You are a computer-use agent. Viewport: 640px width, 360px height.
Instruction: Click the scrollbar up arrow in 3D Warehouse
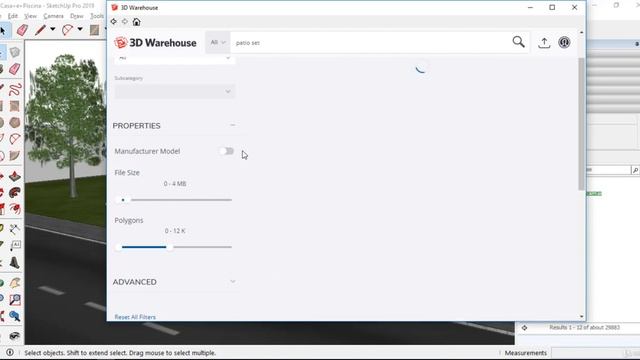pos(582,32)
